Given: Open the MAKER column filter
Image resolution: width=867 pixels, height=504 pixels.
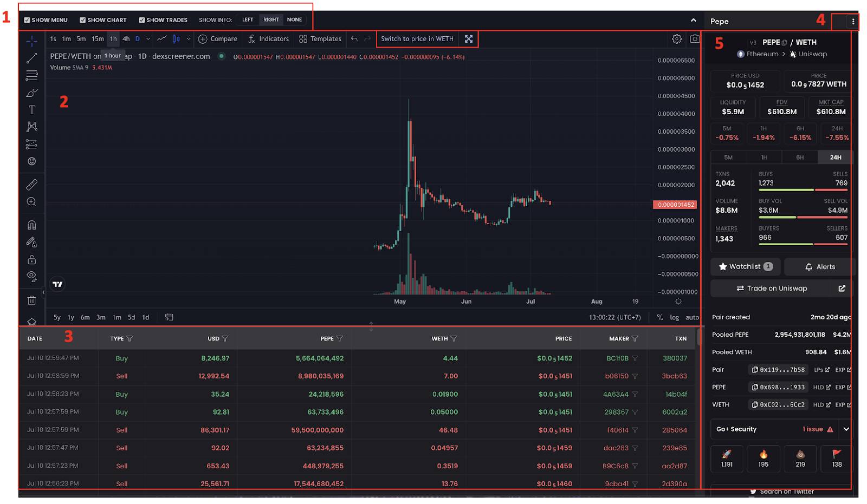Looking at the screenshot, I should pyautogui.click(x=635, y=339).
